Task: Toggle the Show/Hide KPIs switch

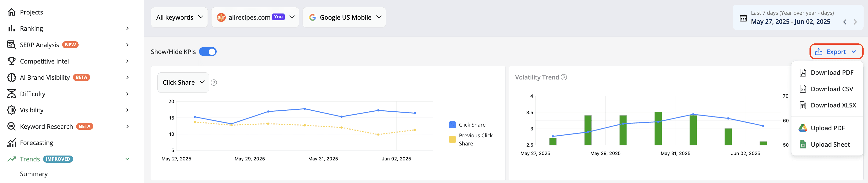Action: 208,52
